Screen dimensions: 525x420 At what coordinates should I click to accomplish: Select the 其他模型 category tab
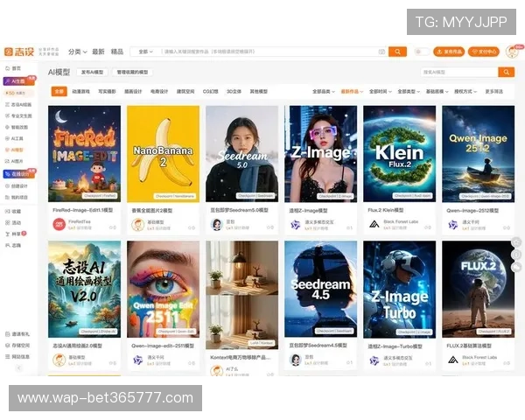258,91
